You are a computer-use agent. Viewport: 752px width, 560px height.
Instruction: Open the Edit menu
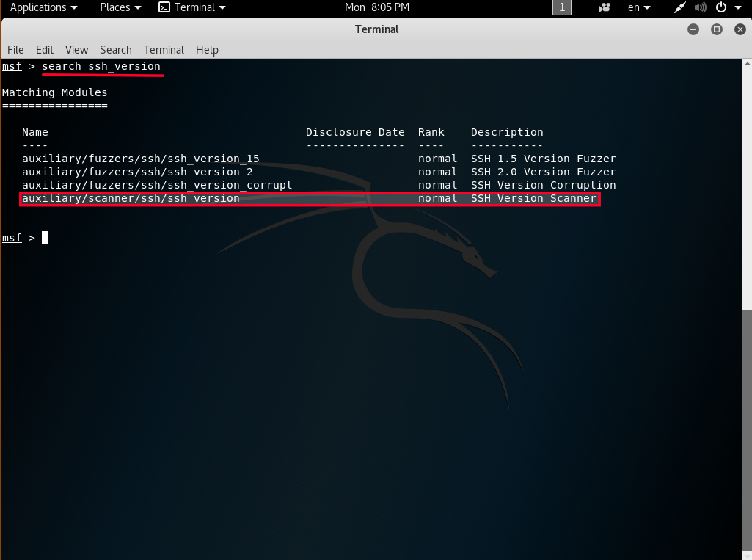[x=45, y=50]
